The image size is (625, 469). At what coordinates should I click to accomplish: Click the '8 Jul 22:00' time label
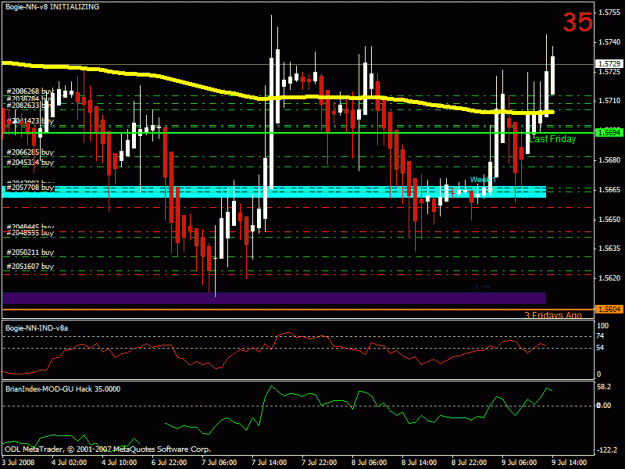pyautogui.click(x=469, y=463)
